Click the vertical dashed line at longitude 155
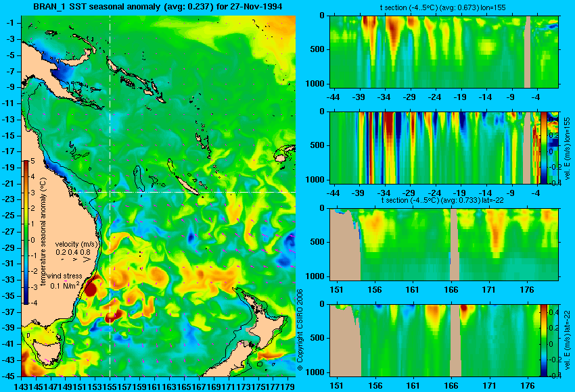The width and height of the screenshot is (575, 392). coord(110,196)
